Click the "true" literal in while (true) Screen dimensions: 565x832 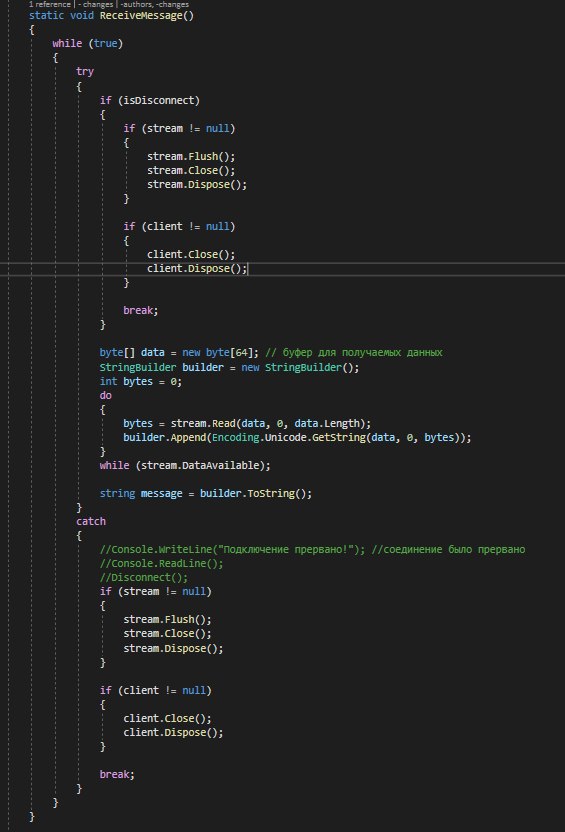tap(105, 44)
